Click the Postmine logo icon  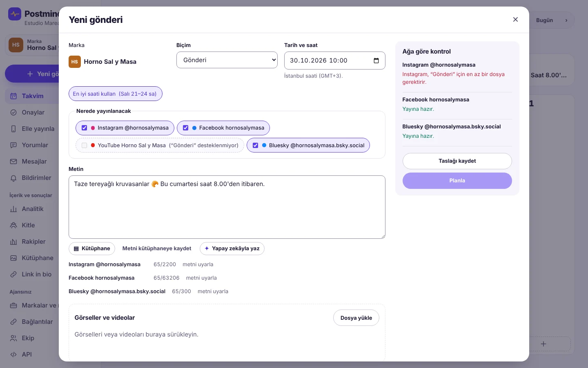[15, 14]
